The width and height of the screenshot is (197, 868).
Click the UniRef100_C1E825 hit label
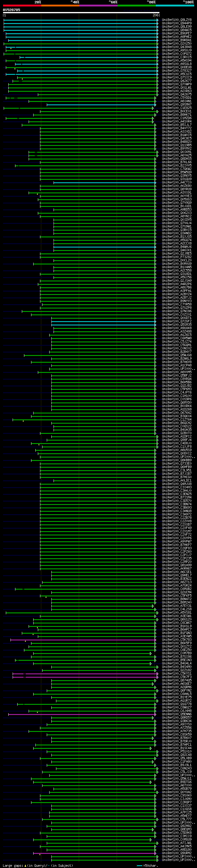(177, 108)
